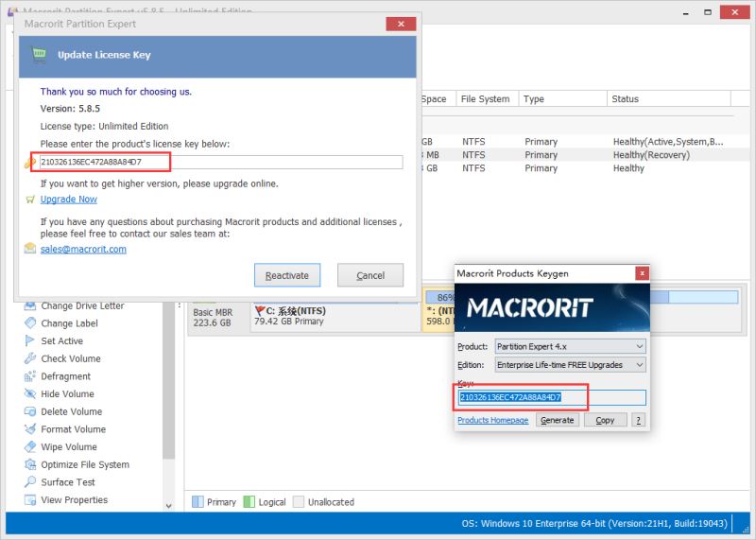This screenshot has height=540, width=756.
Task: Click the OS version status bar text
Action: (x=594, y=523)
